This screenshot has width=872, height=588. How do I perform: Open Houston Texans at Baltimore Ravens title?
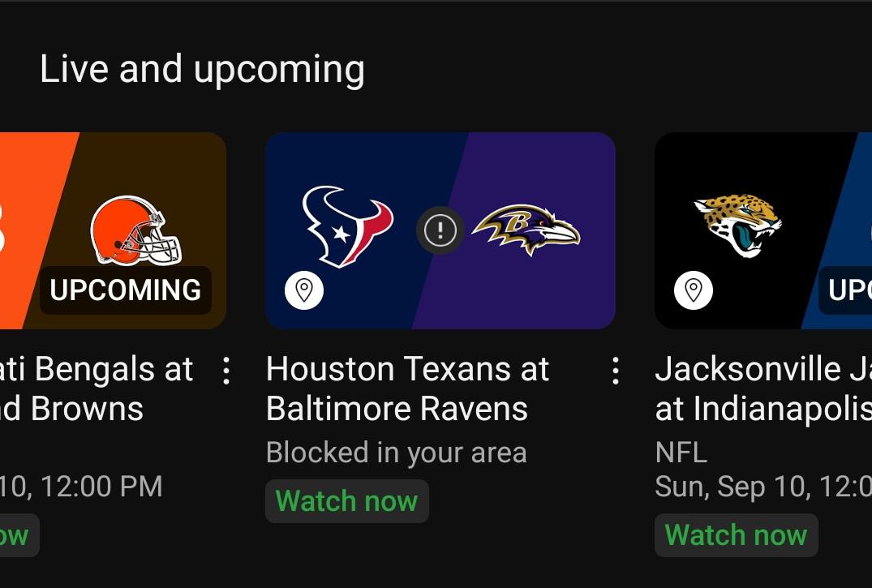[x=407, y=389]
